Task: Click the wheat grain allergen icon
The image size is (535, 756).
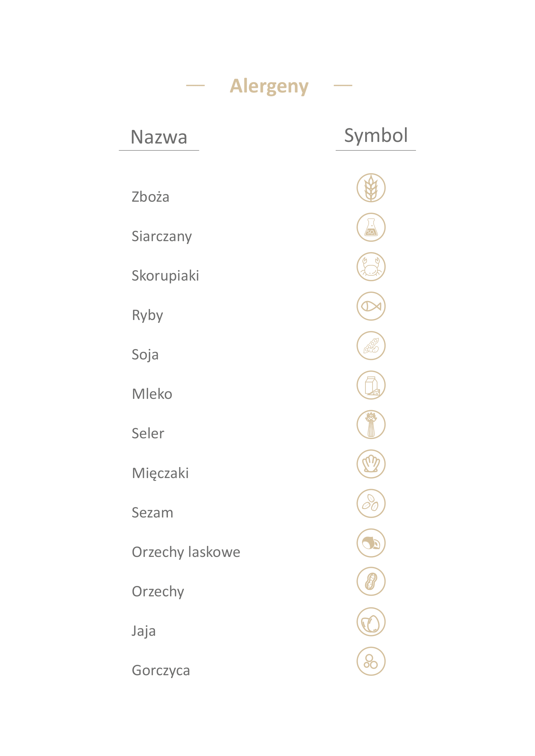Action: (371, 188)
